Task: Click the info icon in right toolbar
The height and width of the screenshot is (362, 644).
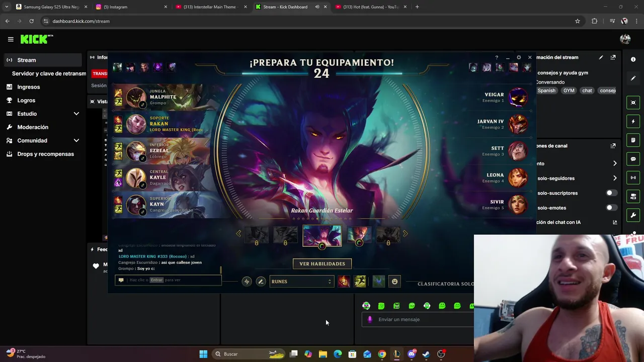Action: (x=633, y=59)
